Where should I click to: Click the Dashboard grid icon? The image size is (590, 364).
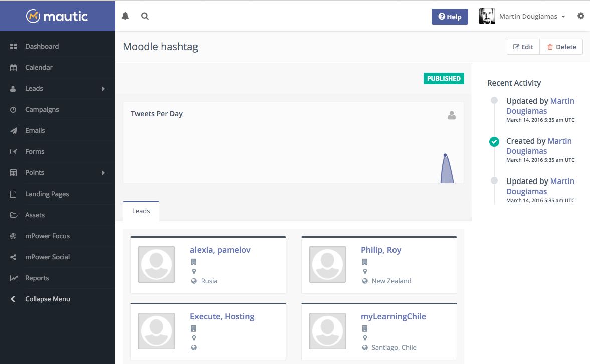pos(13,46)
